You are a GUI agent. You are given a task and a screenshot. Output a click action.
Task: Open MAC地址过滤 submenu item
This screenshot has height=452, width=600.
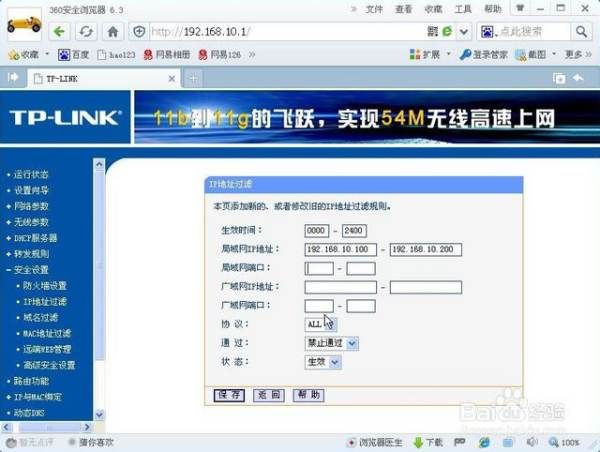click(x=47, y=333)
